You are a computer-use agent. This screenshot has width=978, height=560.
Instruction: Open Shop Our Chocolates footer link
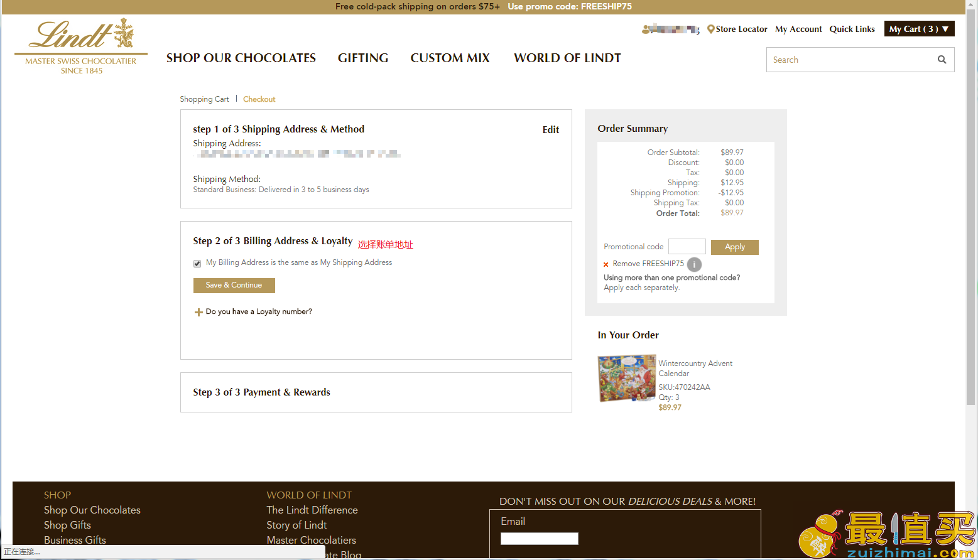[x=92, y=510]
